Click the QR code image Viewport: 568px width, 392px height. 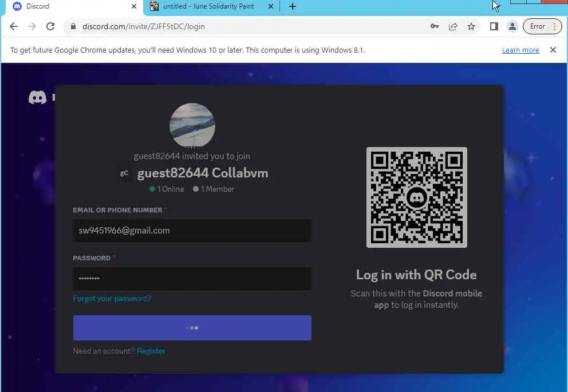(417, 197)
